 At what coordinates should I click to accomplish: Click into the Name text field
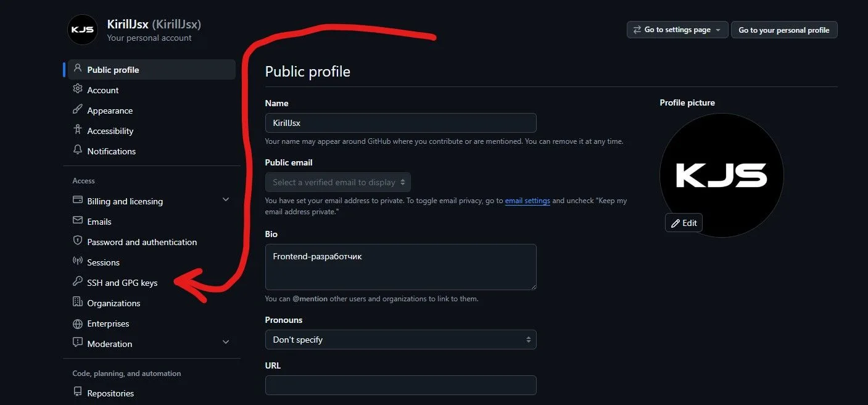400,123
